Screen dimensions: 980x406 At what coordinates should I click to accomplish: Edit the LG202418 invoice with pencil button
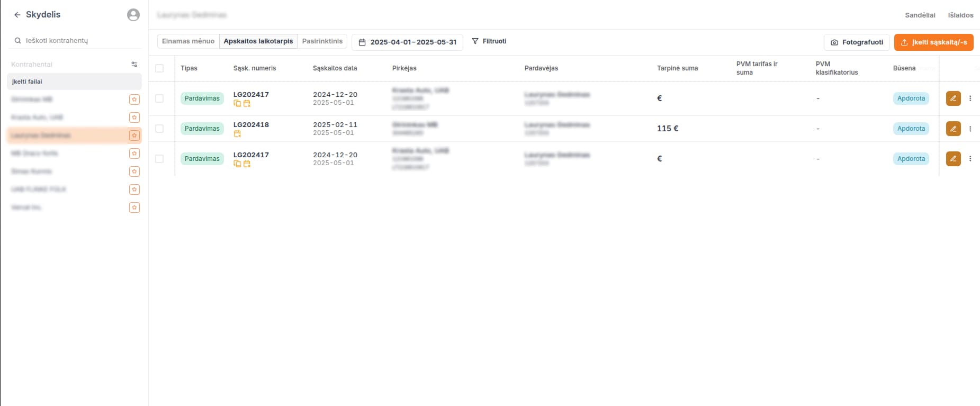pyautogui.click(x=953, y=129)
